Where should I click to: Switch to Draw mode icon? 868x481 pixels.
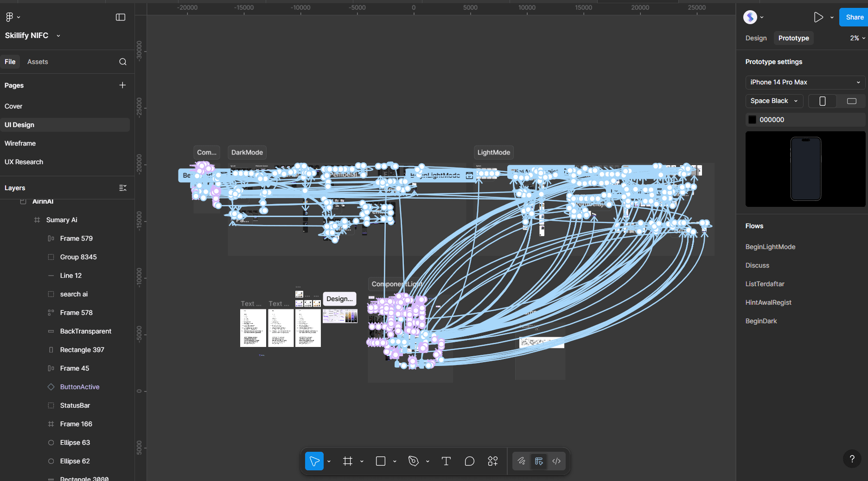[522, 461]
